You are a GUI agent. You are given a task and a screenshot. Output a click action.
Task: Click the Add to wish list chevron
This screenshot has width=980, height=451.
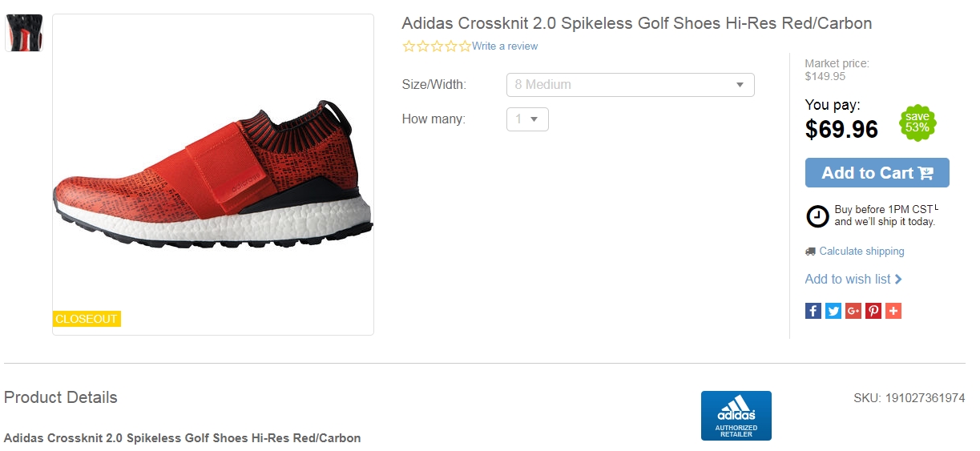(898, 280)
